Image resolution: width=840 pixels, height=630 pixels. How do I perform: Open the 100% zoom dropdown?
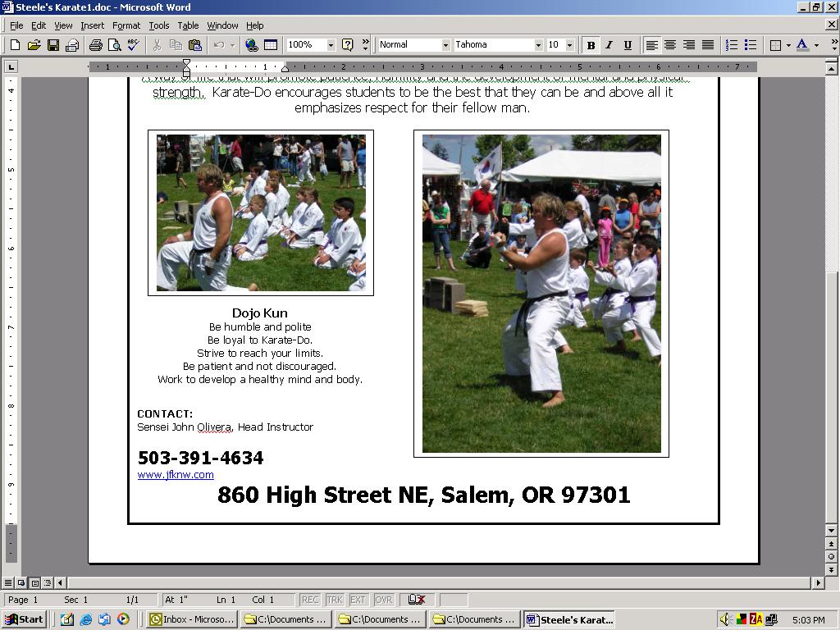331,45
